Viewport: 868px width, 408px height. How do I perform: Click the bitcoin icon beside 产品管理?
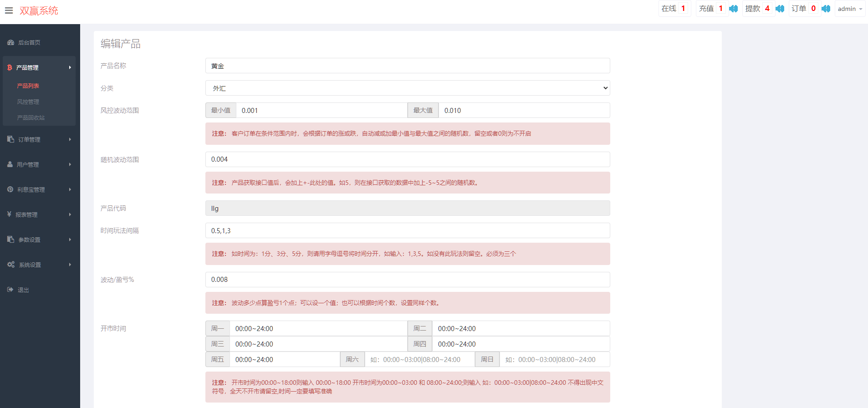click(10, 67)
